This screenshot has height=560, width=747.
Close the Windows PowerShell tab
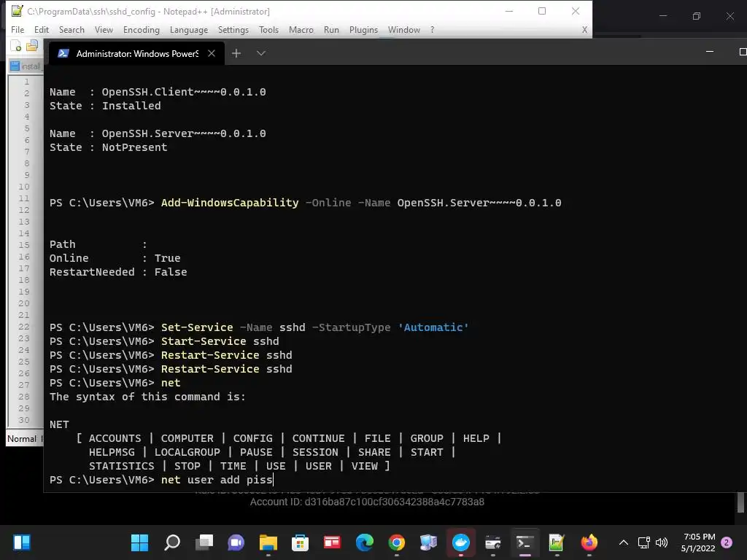pos(212,53)
